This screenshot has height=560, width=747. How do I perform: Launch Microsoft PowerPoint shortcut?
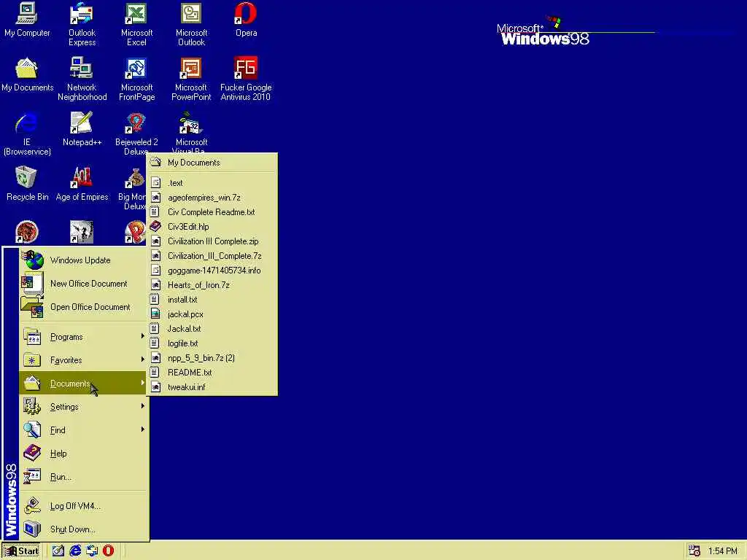(x=191, y=79)
